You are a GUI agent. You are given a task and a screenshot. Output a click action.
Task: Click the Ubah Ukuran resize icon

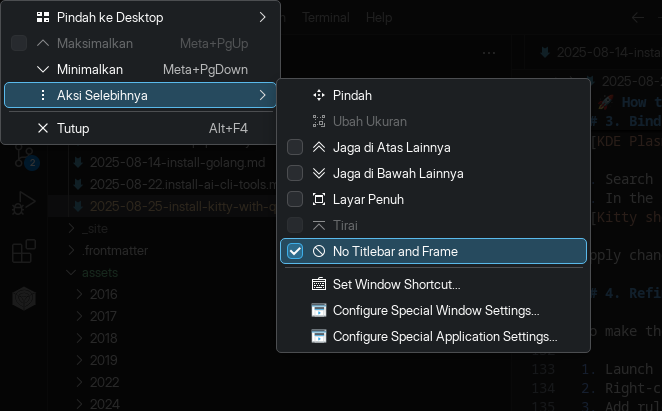[319, 121]
